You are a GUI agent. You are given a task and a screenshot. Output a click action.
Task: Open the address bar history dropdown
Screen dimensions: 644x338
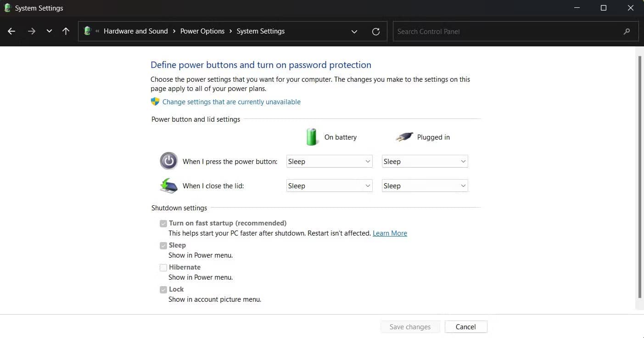coord(354,31)
